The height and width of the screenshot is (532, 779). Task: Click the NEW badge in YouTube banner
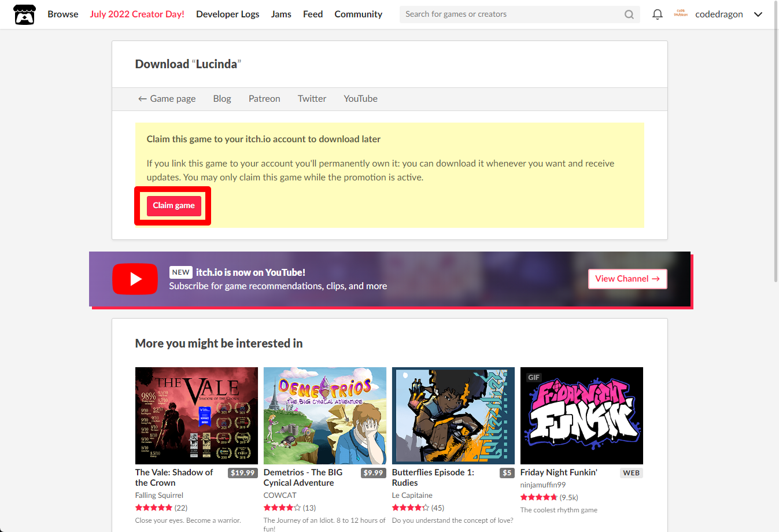[180, 272]
